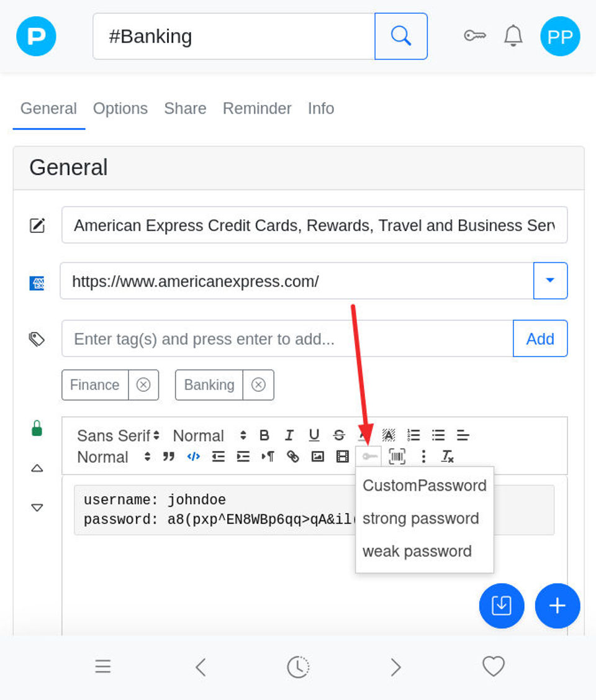Screen dimensions: 596x700
Task: Open notifications bell
Action: (x=513, y=36)
